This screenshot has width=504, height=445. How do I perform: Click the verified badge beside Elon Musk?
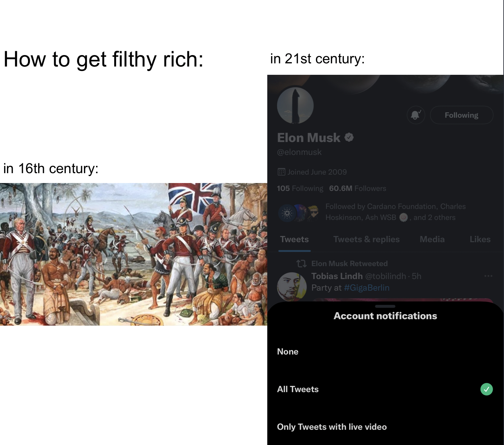pos(349,137)
